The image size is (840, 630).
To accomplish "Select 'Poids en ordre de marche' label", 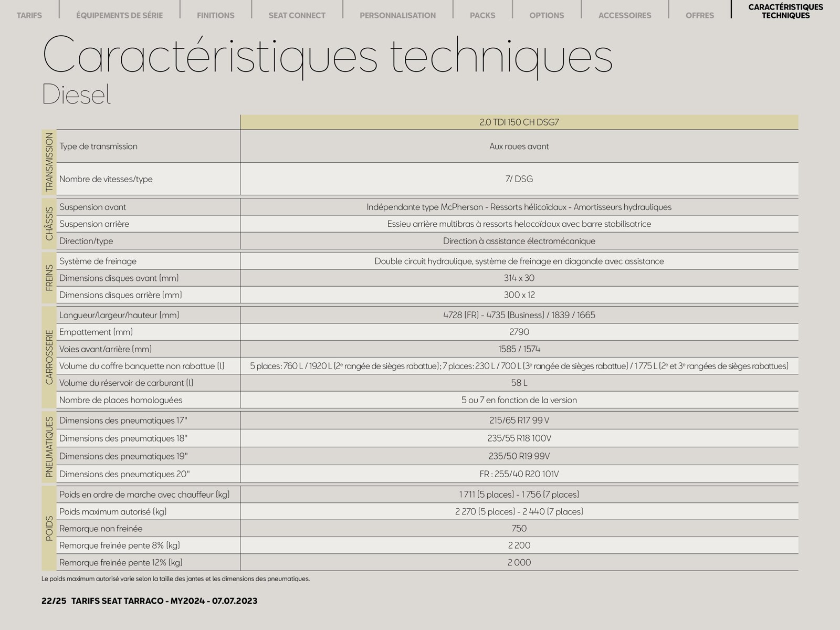I will click(x=144, y=495).
